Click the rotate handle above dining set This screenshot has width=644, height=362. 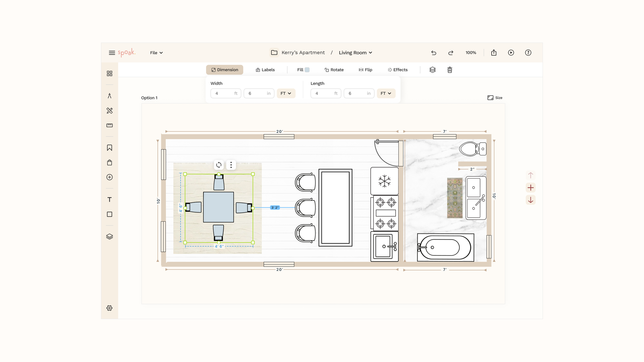219,165
